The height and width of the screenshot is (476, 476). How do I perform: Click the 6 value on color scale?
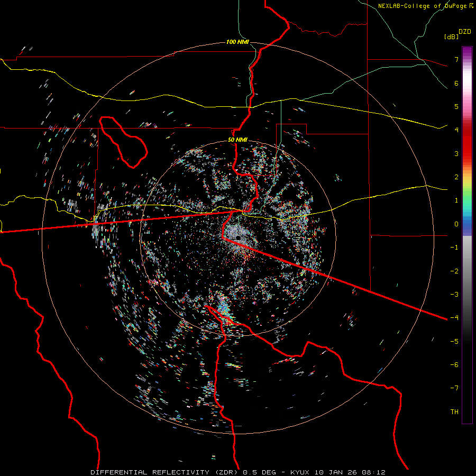(456, 83)
